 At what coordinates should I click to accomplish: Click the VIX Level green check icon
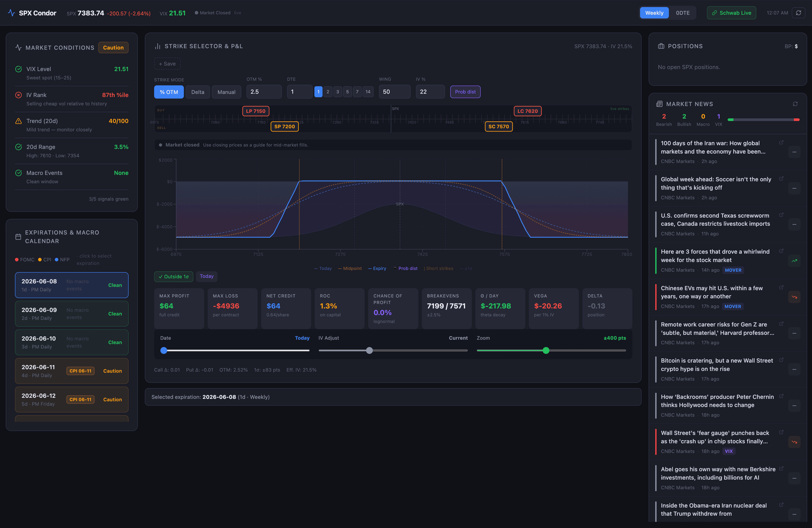click(x=19, y=69)
